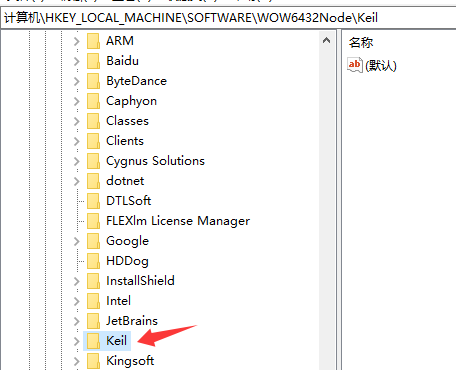Select the FLEXlm License Manager label
The image size is (456, 370).
point(178,221)
